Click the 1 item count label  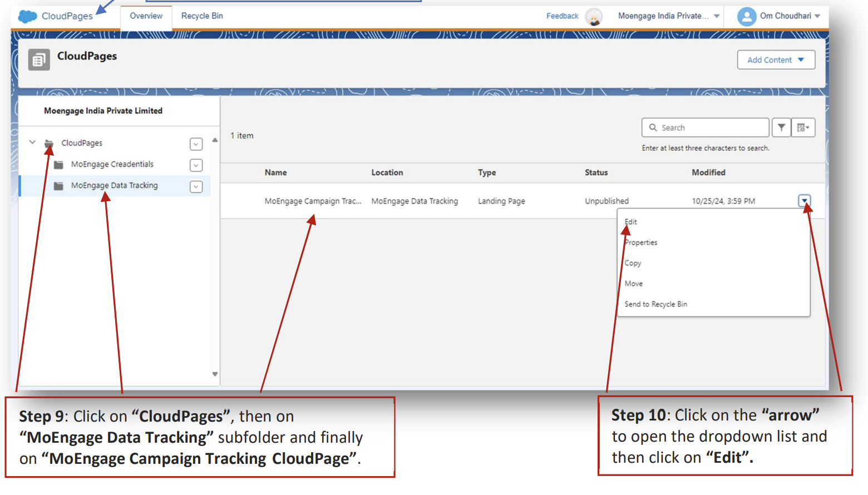pos(242,136)
